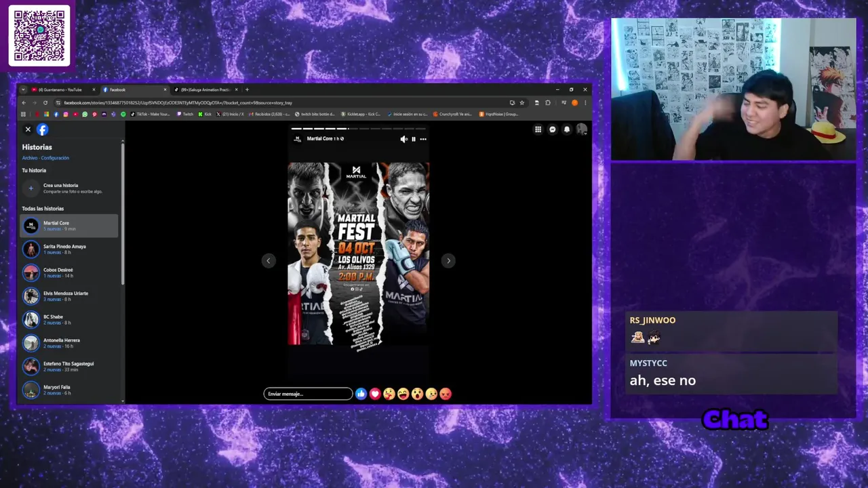Advance to the next story
Image resolution: width=868 pixels, height=488 pixels.
tap(448, 260)
